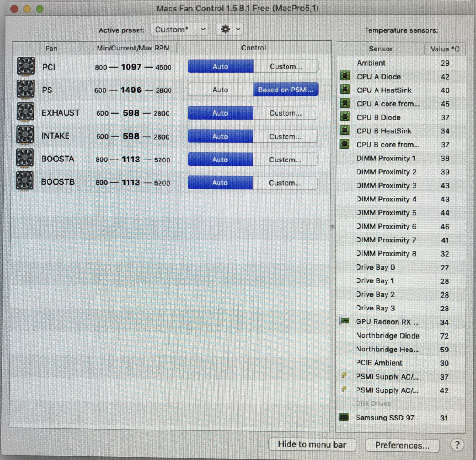Click the INTAKE fan icon
476x460 pixels.
click(x=25, y=135)
